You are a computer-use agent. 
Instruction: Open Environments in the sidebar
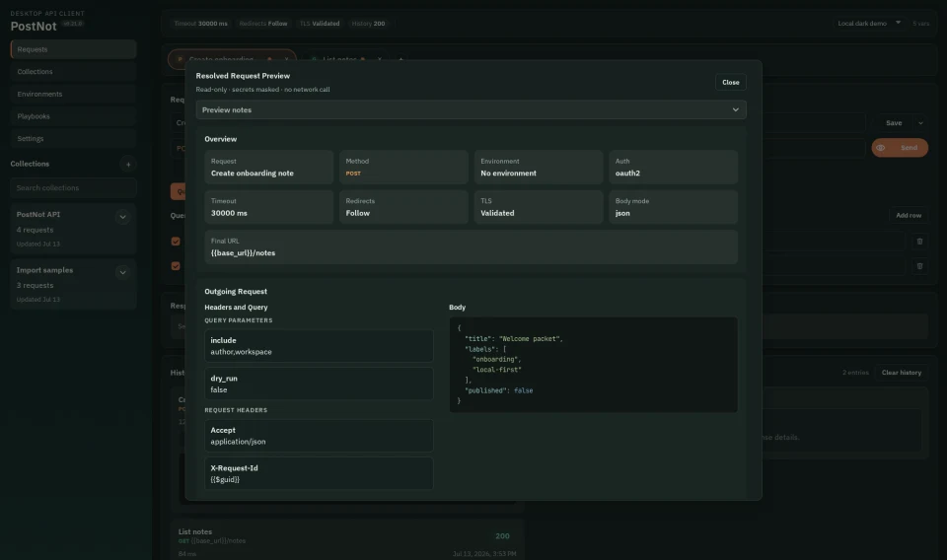pyautogui.click(x=73, y=94)
